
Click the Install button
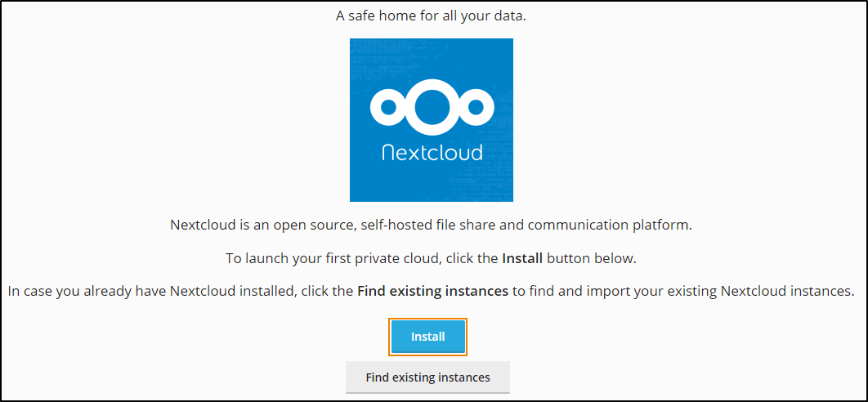[427, 337]
